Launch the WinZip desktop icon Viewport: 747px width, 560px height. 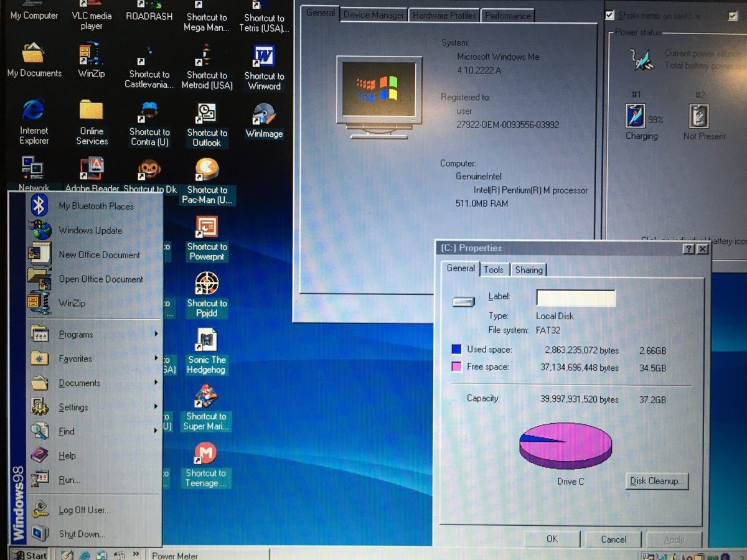[92, 60]
